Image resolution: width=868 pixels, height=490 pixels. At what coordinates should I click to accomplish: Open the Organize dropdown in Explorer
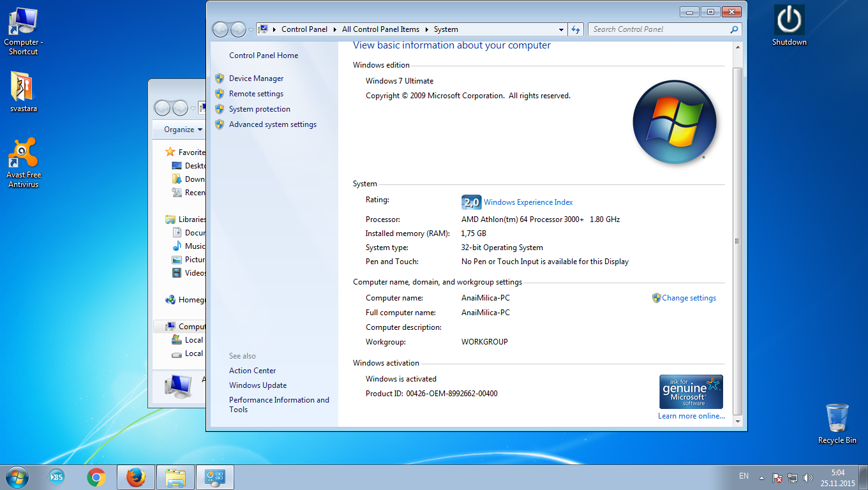(x=183, y=130)
